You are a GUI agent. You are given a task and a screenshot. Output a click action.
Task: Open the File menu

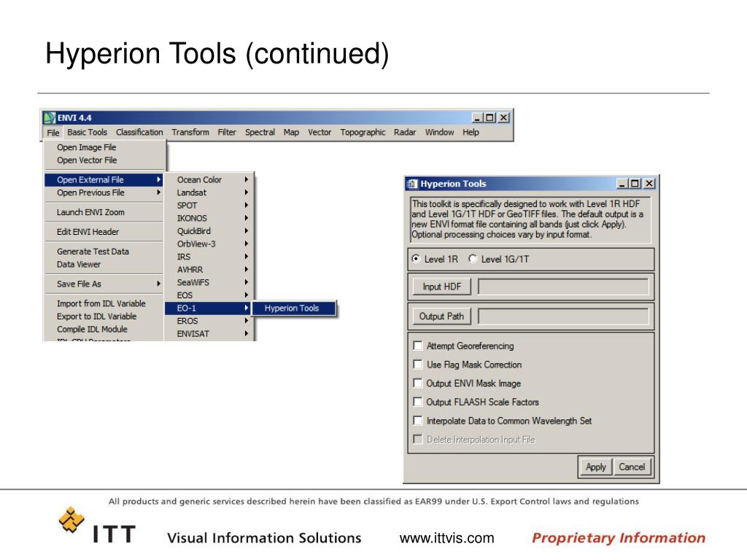53,133
